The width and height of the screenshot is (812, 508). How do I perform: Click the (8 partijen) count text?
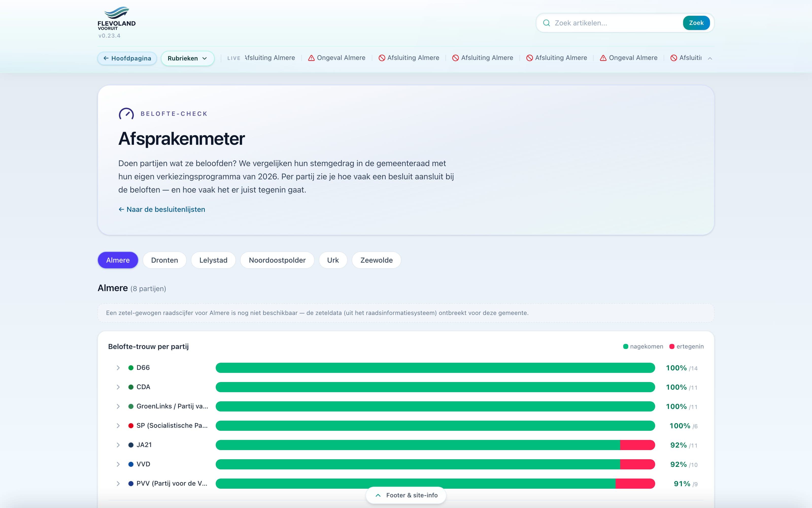[x=148, y=289]
